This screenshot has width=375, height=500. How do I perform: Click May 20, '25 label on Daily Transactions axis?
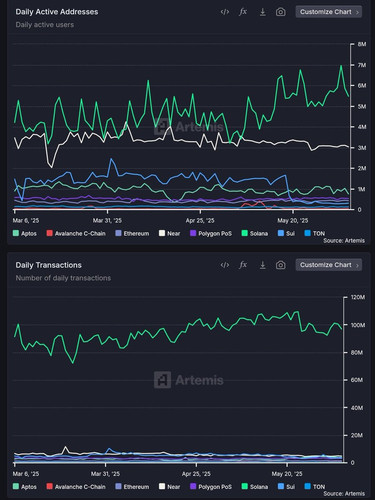click(x=287, y=474)
